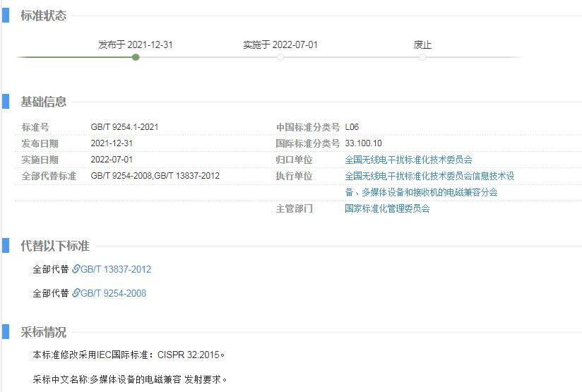Open replaced standard GB/T 9254-2008 link text
Viewport: 582px width, 392px height.
[x=113, y=293]
